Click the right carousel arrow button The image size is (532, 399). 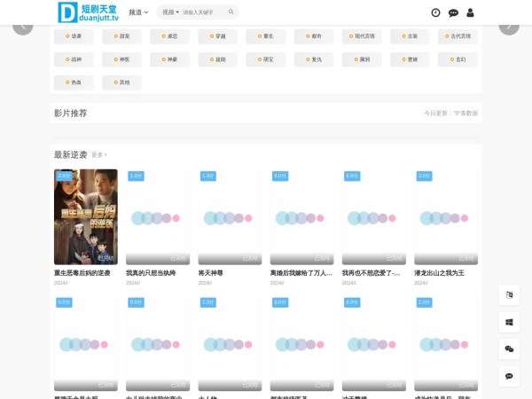509,26
